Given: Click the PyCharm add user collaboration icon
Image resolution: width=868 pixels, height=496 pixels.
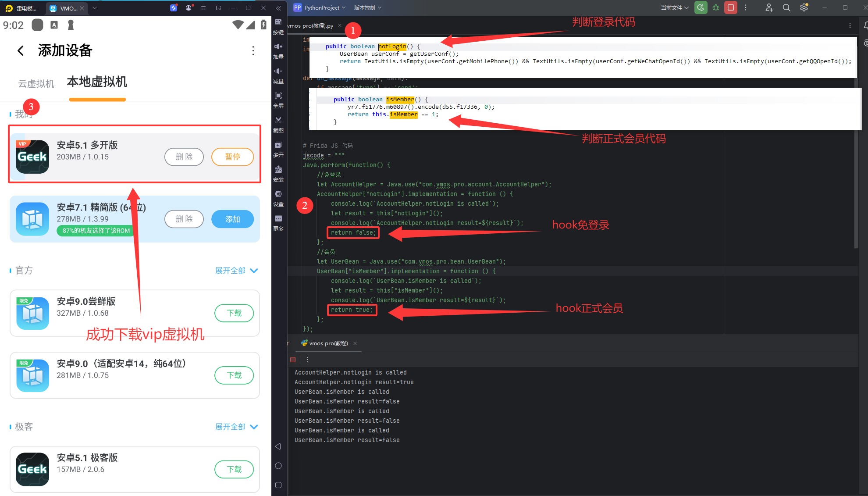Looking at the screenshot, I should point(769,7).
